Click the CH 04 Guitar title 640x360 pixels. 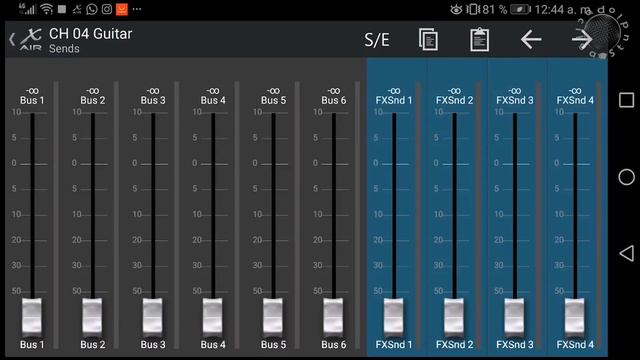91,34
